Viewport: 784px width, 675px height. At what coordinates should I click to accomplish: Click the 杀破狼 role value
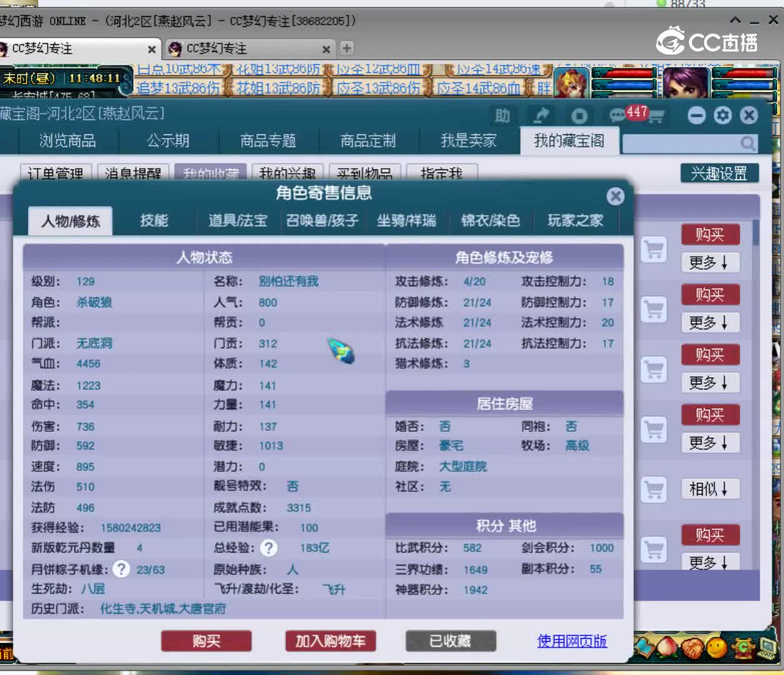[x=94, y=302]
